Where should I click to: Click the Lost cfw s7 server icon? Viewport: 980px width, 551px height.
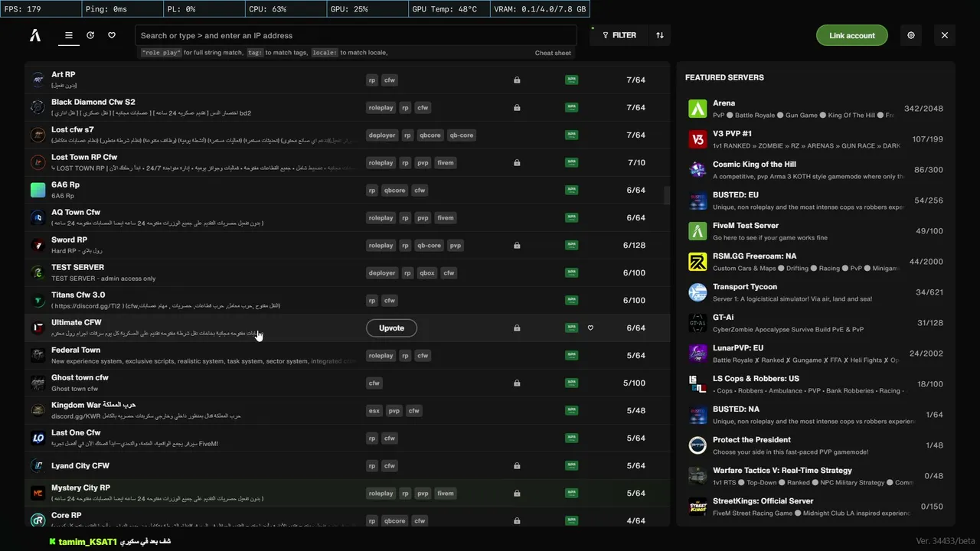(x=38, y=135)
